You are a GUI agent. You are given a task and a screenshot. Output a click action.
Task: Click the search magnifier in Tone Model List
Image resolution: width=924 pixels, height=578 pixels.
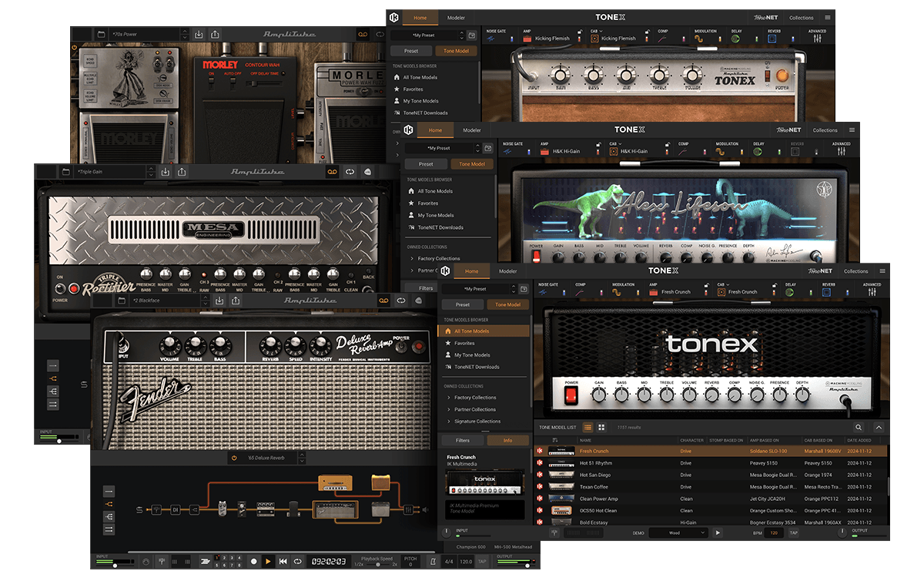(x=859, y=427)
